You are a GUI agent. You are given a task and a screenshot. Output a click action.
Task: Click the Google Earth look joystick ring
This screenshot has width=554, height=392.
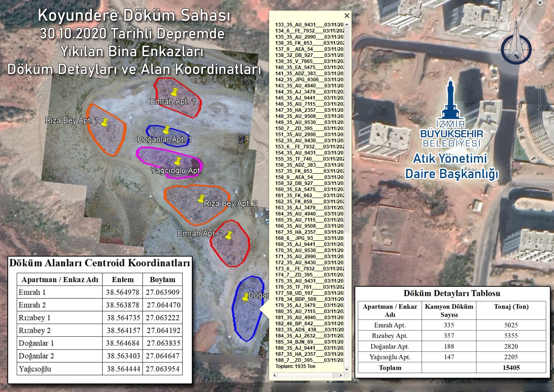tap(540, 18)
